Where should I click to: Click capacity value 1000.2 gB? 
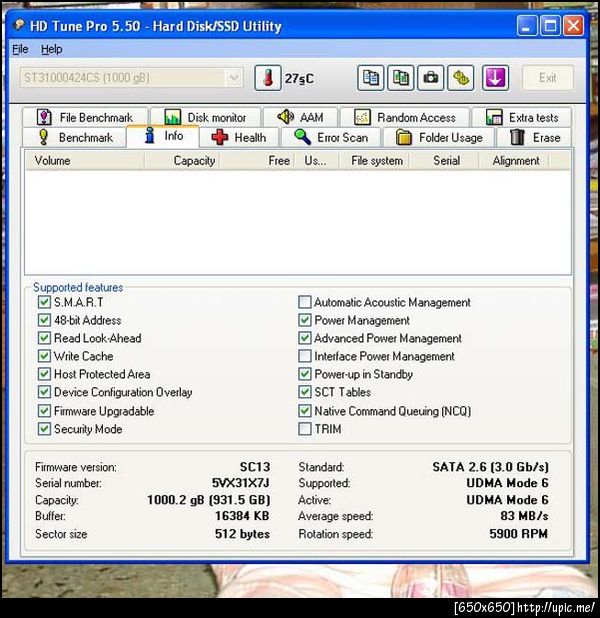209,500
